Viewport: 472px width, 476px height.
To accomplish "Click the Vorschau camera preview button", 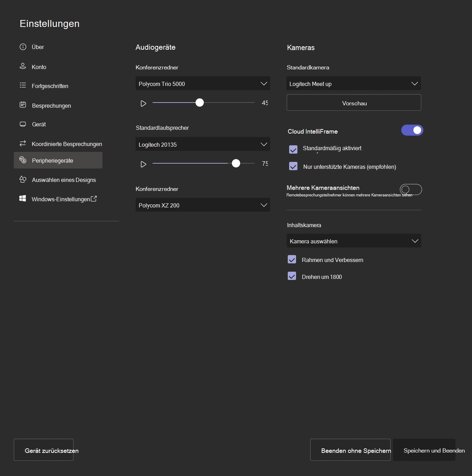I will [x=354, y=103].
